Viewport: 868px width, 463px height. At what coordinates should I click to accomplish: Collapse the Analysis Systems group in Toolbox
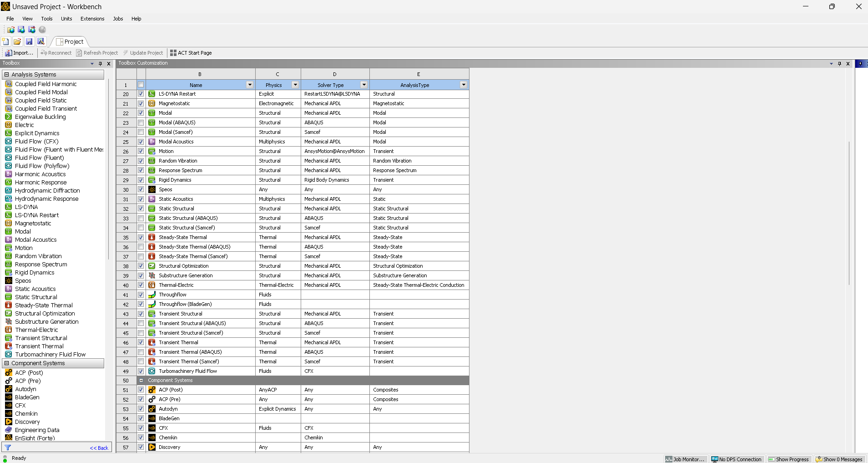click(x=6, y=74)
